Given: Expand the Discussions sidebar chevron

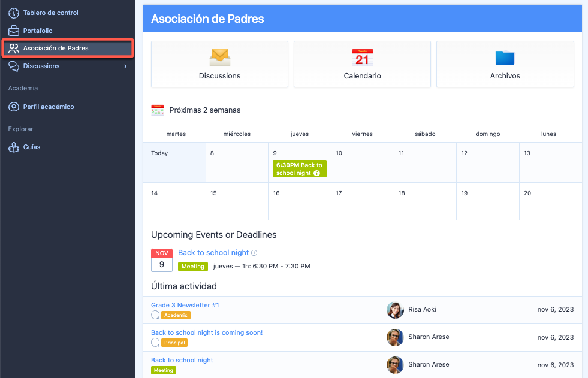Looking at the screenshot, I should click(125, 66).
